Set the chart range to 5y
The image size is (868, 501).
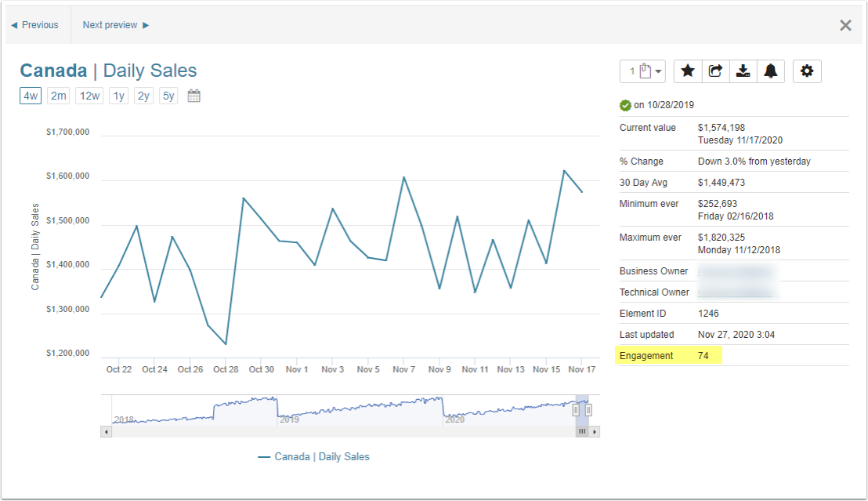(x=168, y=96)
